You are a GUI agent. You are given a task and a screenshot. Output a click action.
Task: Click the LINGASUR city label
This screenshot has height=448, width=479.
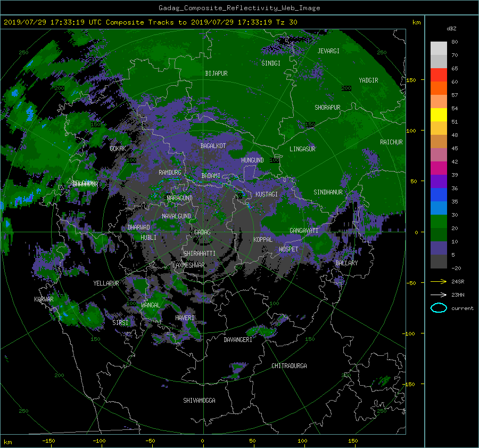pyautogui.click(x=302, y=149)
